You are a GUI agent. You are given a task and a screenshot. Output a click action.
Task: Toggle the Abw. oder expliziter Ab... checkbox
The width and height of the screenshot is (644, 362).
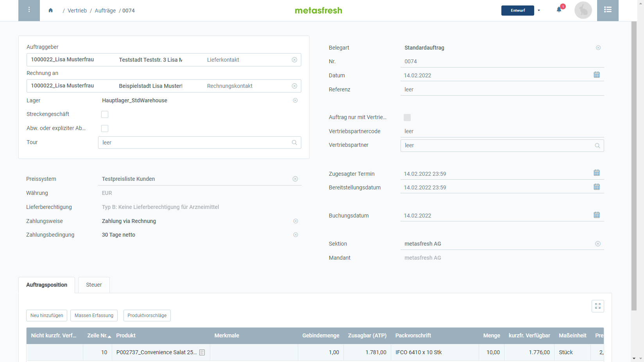tap(105, 128)
